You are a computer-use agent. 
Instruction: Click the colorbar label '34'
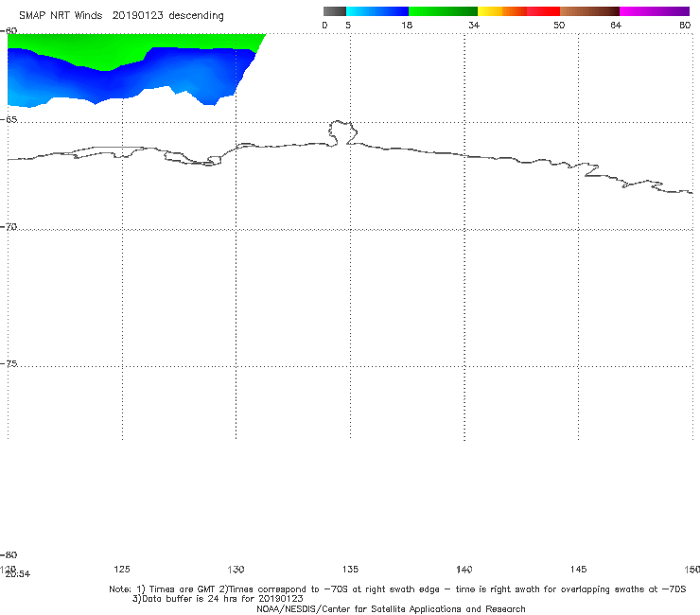click(474, 26)
